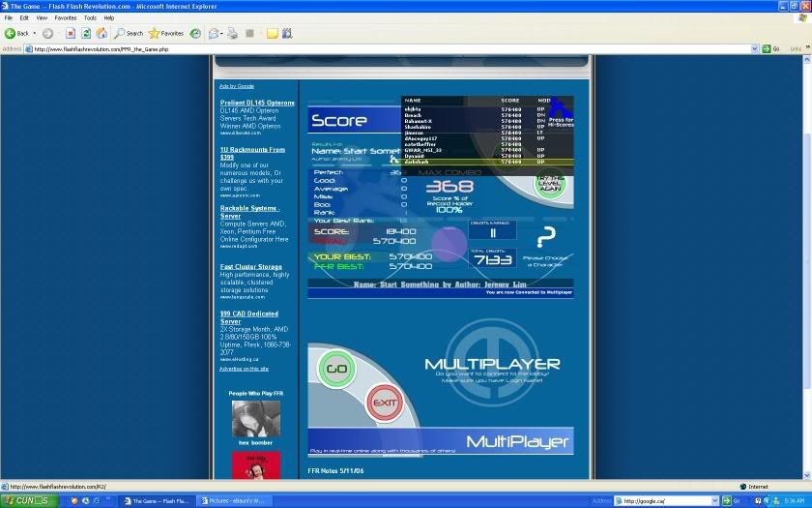The height and width of the screenshot is (508, 812).
Task: Expand the address bar dropdown arrow
Action: [x=757, y=48]
